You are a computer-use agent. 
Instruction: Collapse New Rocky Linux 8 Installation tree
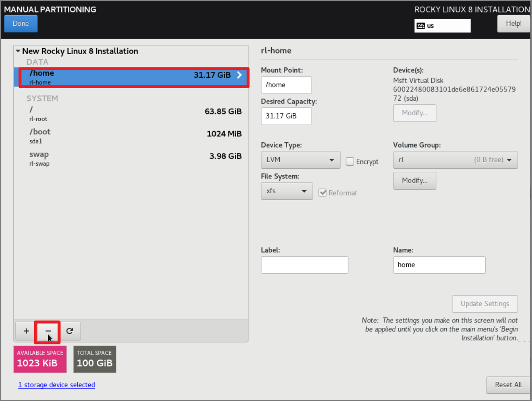click(18, 51)
